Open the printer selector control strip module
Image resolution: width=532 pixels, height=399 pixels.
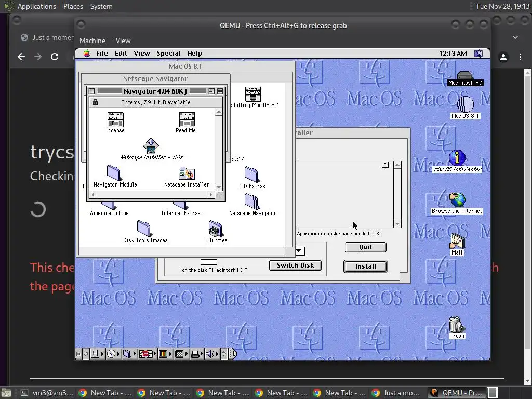tap(196, 354)
